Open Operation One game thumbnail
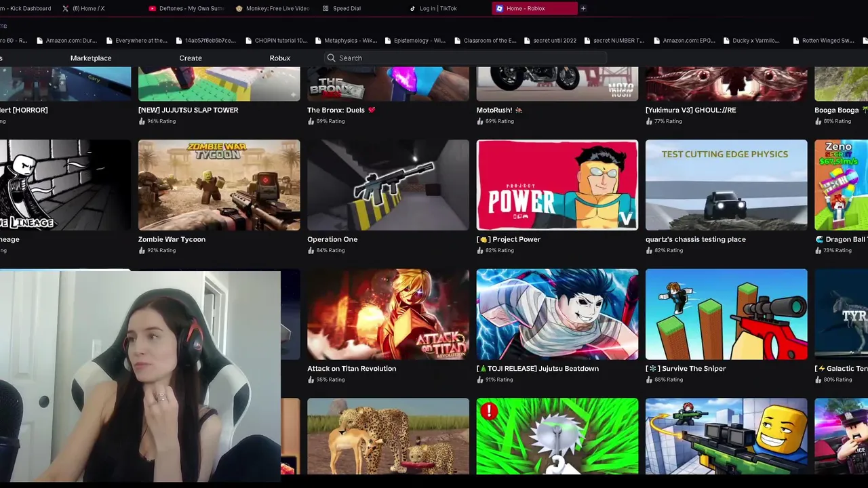Image resolution: width=868 pixels, height=488 pixels. coord(388,185)
